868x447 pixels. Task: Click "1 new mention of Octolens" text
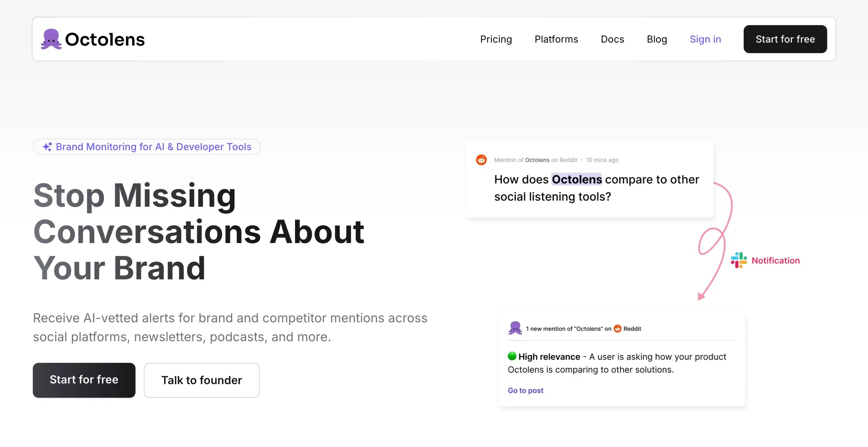569,329
